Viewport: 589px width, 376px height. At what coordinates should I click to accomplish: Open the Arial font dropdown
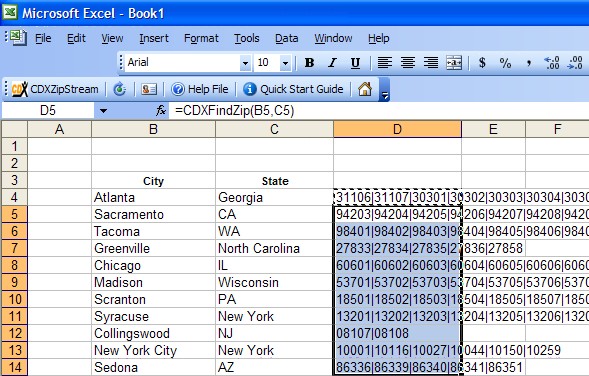[245, 63]
